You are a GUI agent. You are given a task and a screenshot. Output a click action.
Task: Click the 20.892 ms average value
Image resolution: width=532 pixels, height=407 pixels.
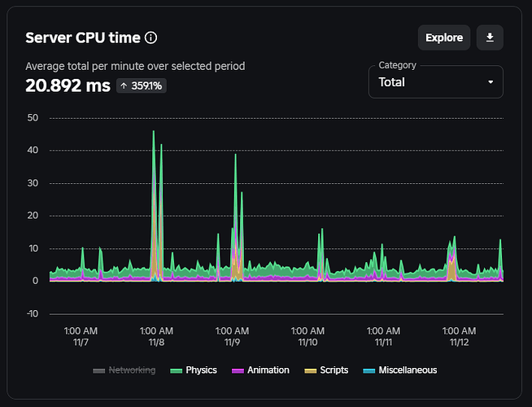pyautogui.click(x=68, y=85)
